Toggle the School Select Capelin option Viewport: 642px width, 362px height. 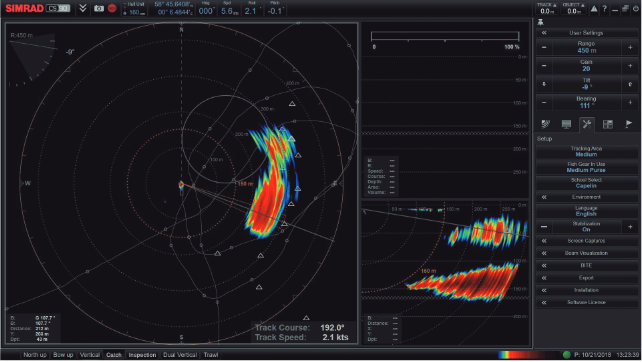[x=586, y=183]
